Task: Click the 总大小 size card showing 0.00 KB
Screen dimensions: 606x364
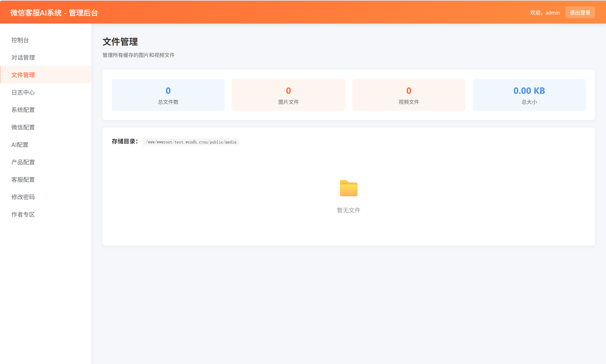Action: (x=529, y=95)
